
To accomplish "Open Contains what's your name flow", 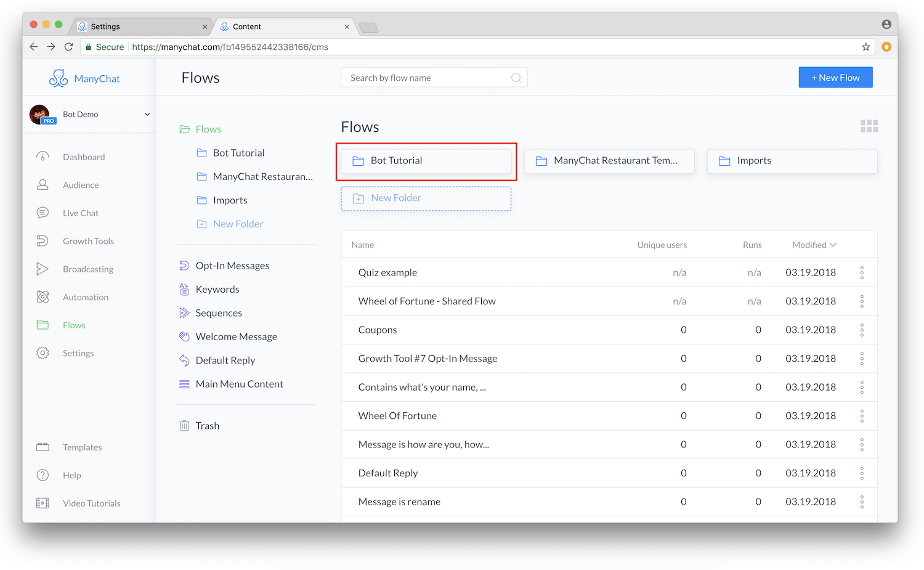I will [422, 387].
